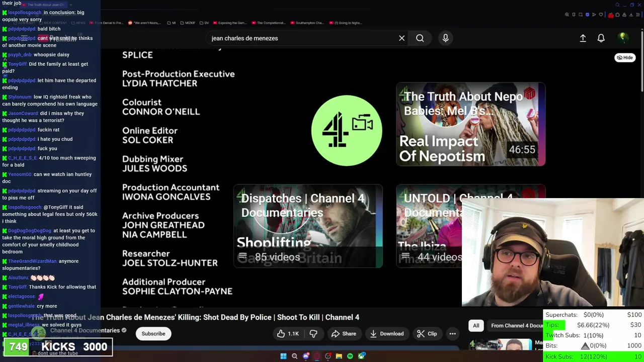Open File Explorer from the taskbar
Screen dimensions: 644x362
[339, 356]
